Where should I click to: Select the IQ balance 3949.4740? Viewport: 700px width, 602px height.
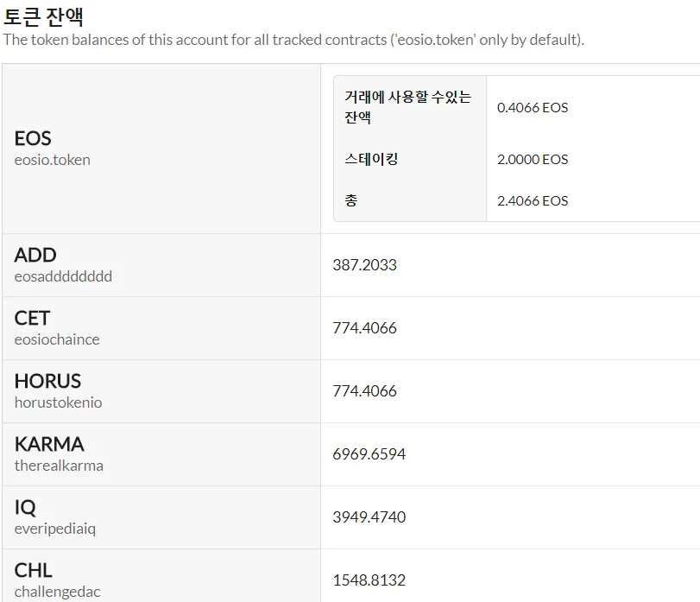coord(369,517)
